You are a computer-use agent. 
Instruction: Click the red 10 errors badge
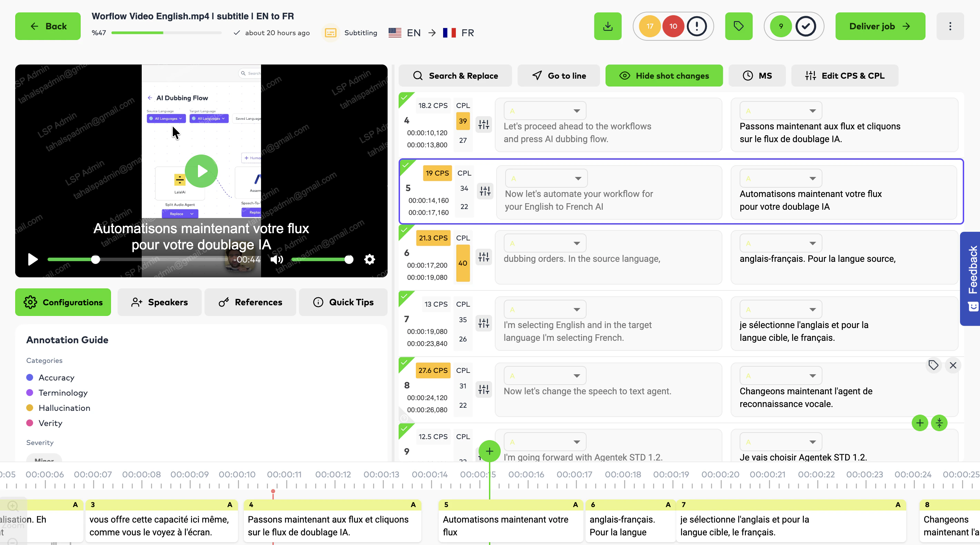point(673,26)
